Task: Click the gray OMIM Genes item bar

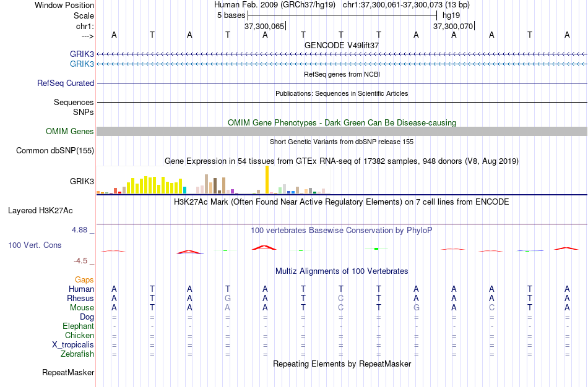Action: (342, 131)
